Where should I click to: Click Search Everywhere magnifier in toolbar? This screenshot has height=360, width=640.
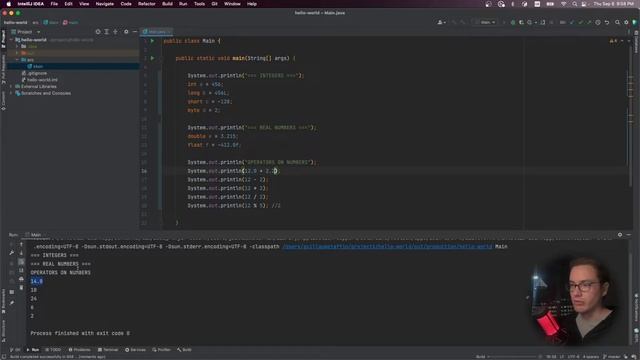[617, 22]
